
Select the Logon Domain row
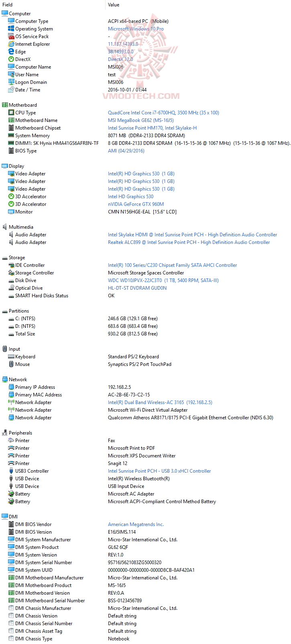point(145,82)
